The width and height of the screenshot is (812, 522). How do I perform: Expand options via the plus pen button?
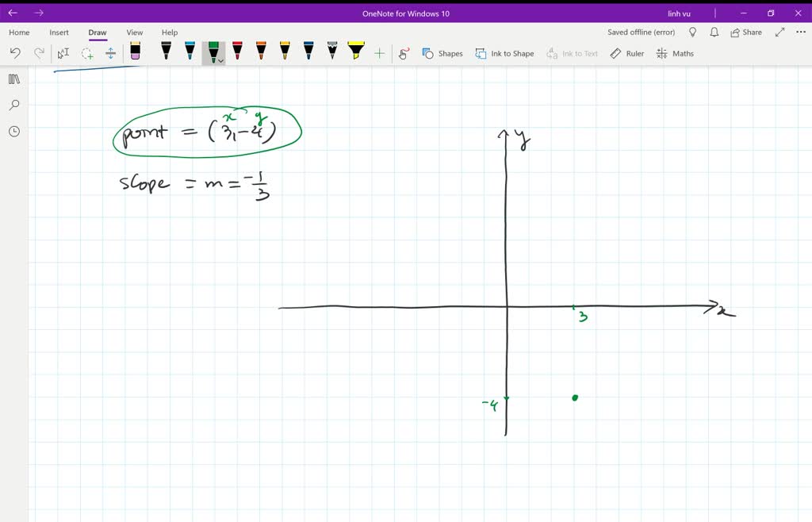coord(381,52)
